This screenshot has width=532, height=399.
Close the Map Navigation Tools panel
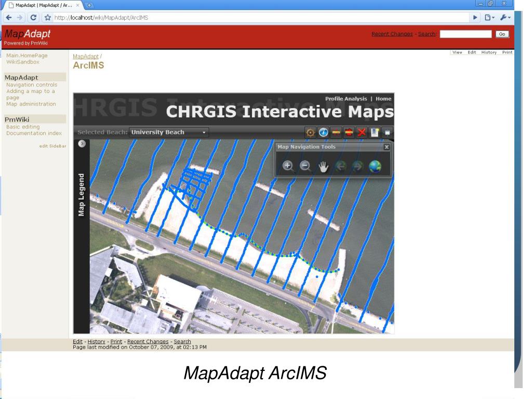point(387,147)
